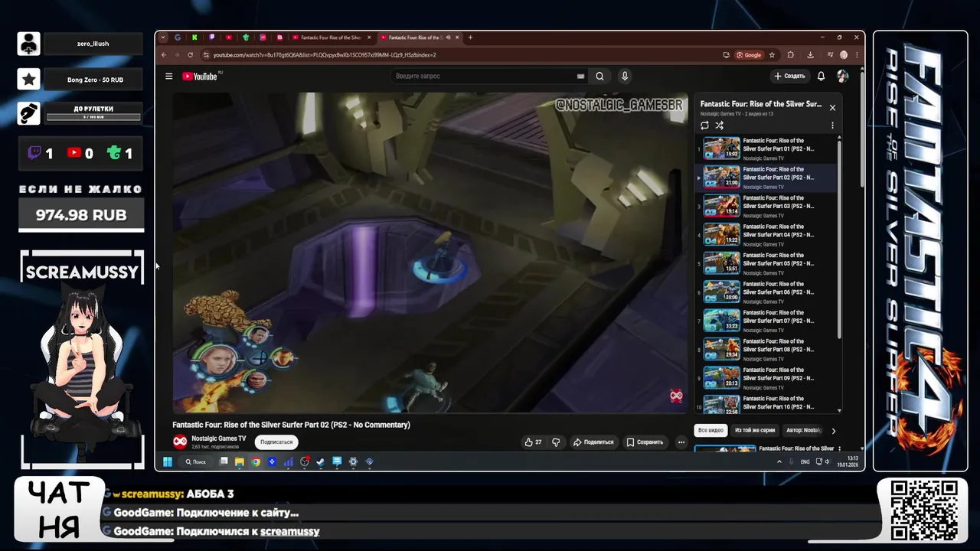Open options for the recommended video below chips
This screenshot has height=551, width=980.
(x=839, y=448)
